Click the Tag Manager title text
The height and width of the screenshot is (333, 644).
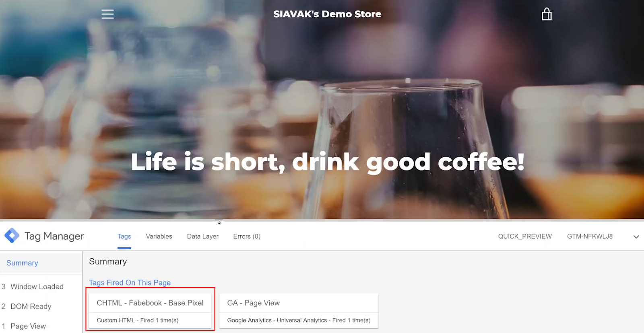[54, 236]
